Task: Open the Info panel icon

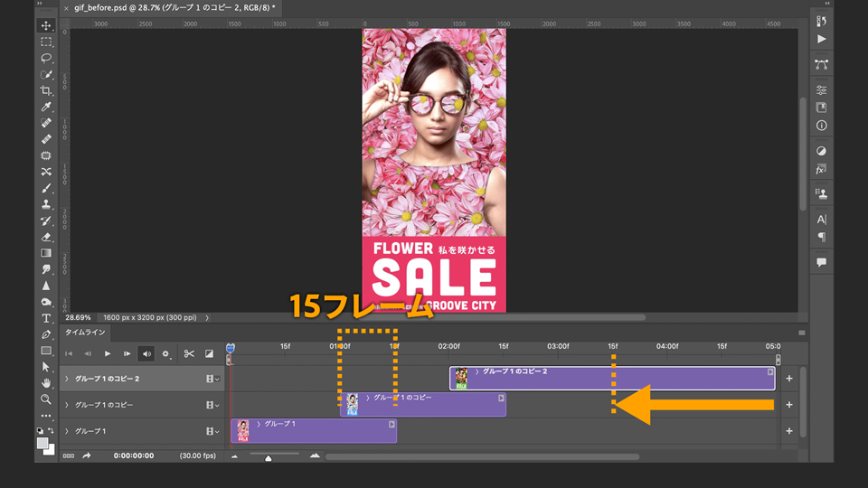Action: pyautogui.click(x=822, y=126)
